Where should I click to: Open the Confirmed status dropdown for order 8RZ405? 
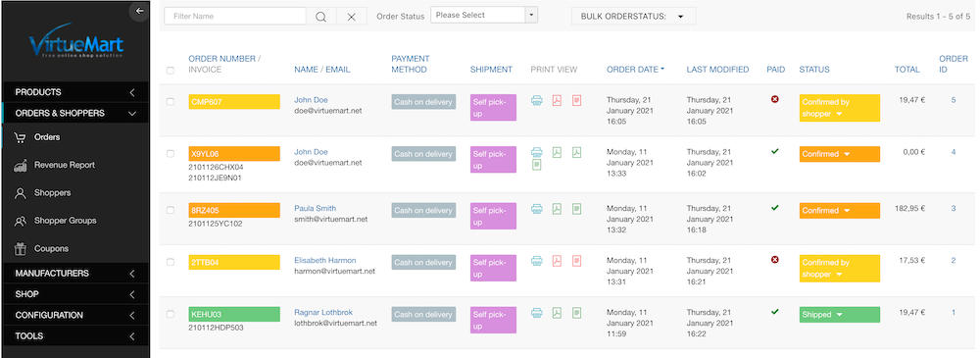click(840, 210)
